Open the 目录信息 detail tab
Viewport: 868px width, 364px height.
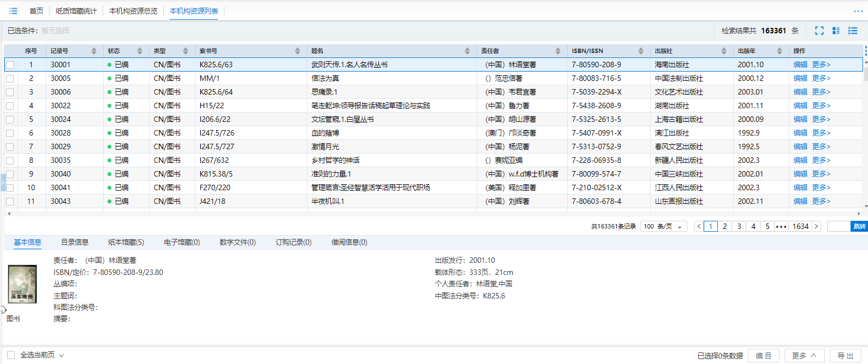(75, 242)
